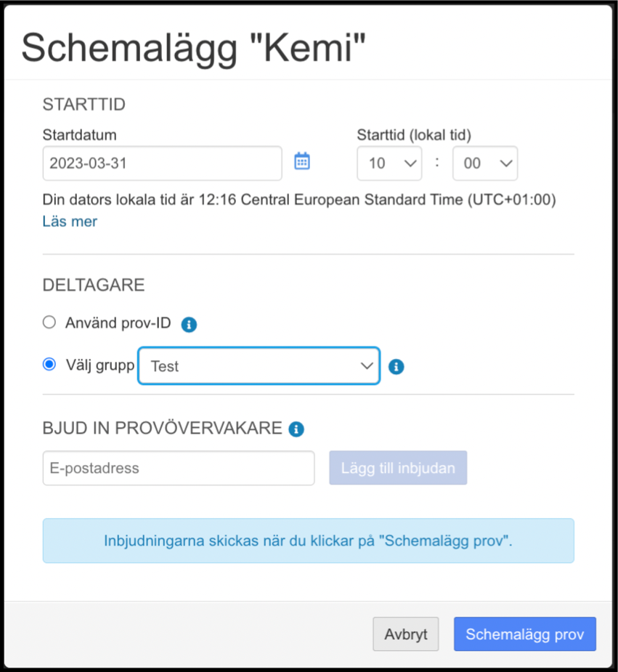The image size is (618, 672).
Task: Click info icon next to Använd prov-ID
Action: (x=189, y=325)
